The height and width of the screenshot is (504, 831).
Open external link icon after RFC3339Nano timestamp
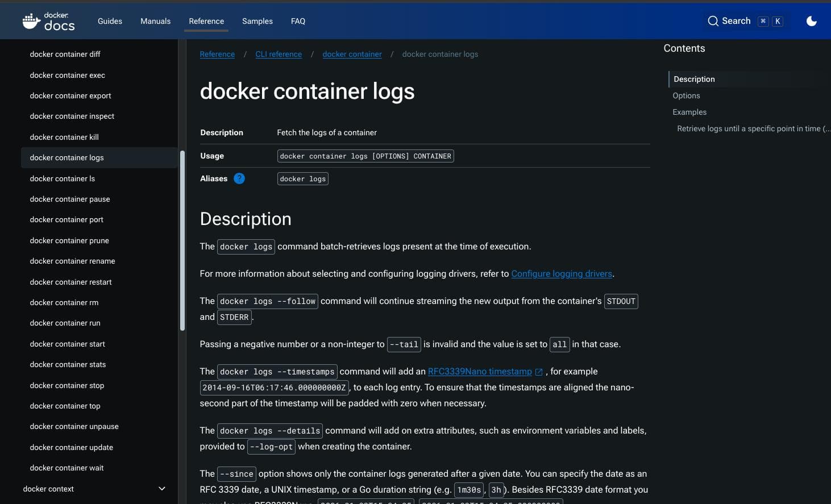[x=539, y=372]
